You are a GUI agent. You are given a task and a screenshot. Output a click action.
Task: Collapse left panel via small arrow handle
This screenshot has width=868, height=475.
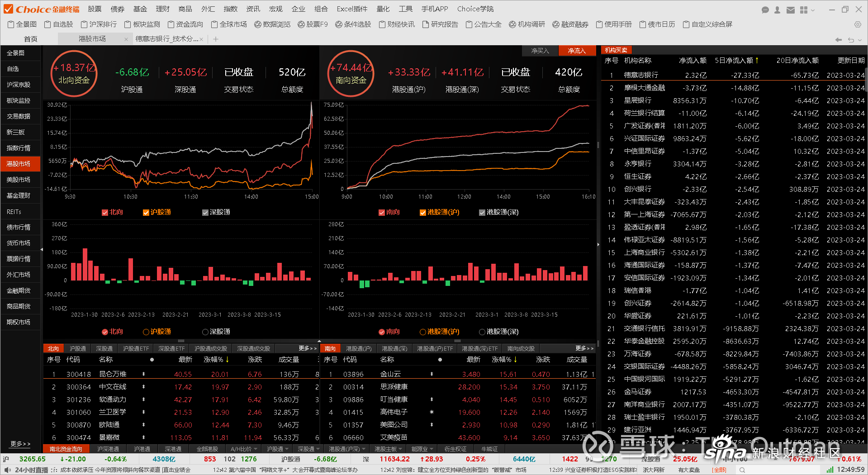tap(42, 249)
